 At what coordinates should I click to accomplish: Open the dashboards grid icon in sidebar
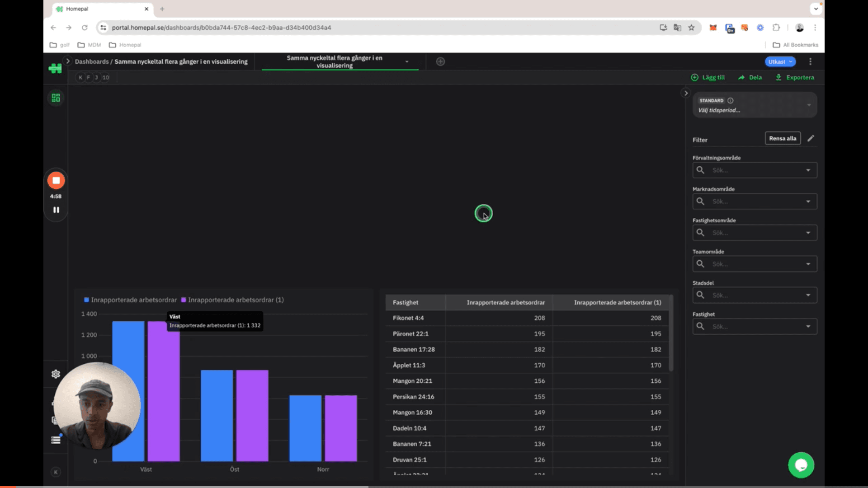point(56,98)
